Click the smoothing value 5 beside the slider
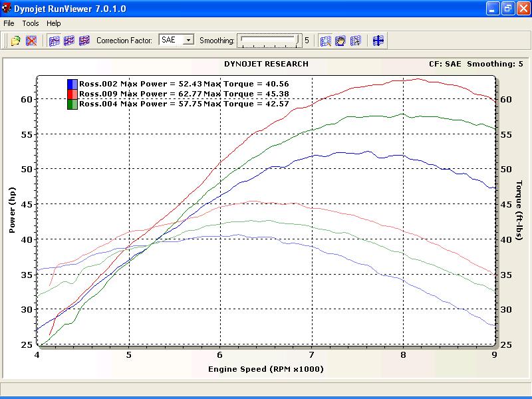This screenshot has height=399, width=532. point(307,41)
